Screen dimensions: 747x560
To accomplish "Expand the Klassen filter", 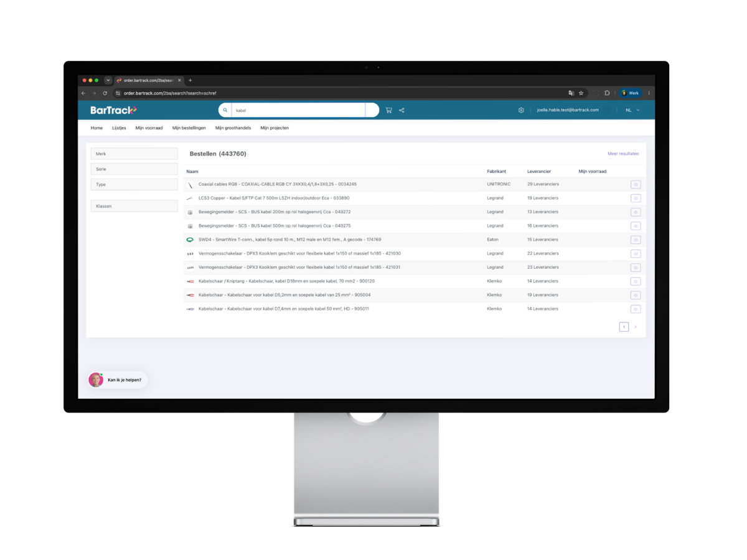I will pyautogui.click(x=134, y=206).
